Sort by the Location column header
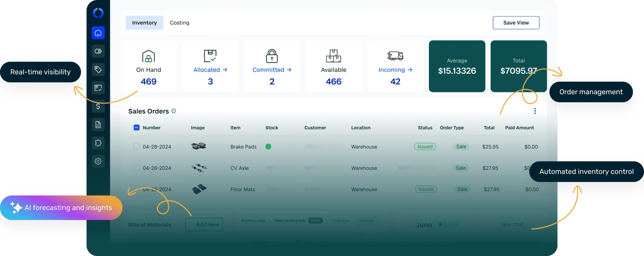 pyautogui.click(x=361, y=128)
